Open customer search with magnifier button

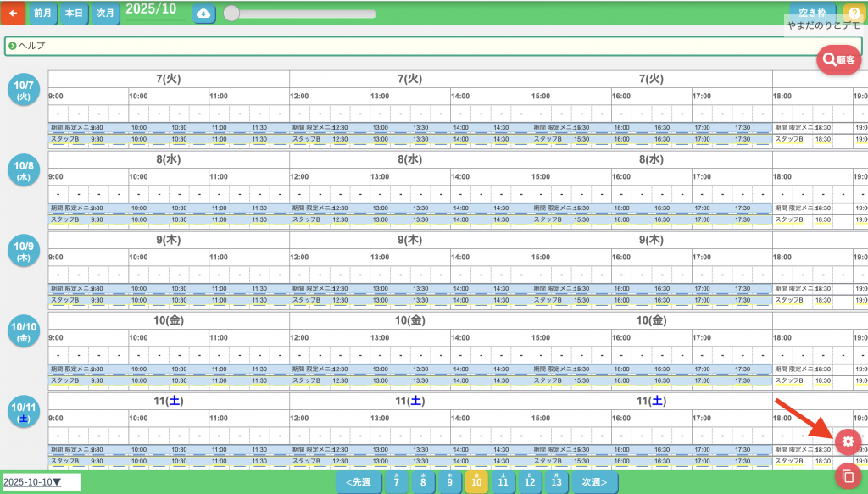[838, 59]
